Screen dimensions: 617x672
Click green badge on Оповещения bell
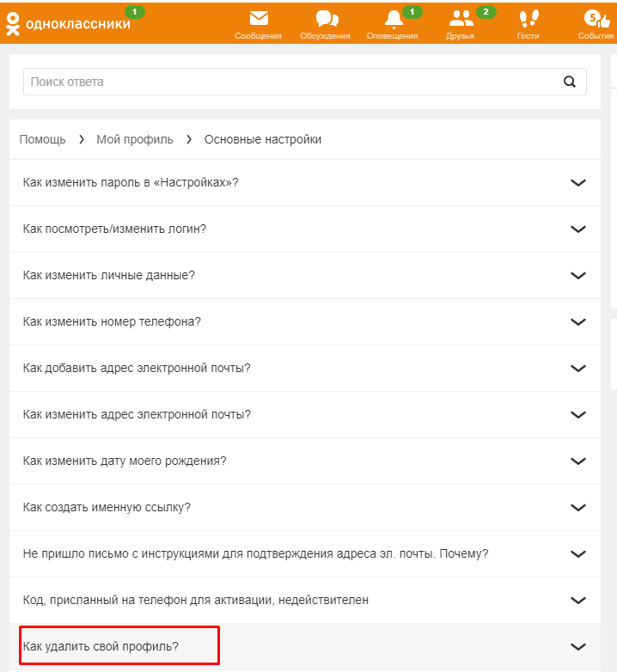412,12
